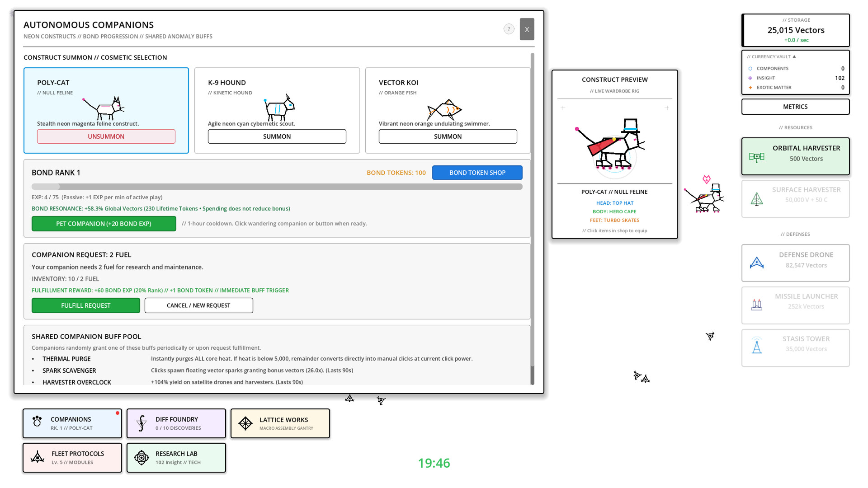Click the Insight currency icon
Viewport: 868px width, 488px height.
tap(750, 78)
